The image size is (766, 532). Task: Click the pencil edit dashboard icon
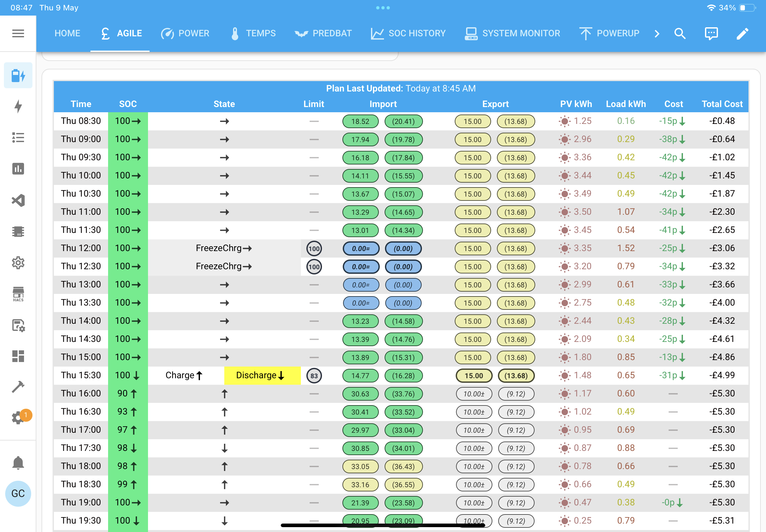pos(742,33)
